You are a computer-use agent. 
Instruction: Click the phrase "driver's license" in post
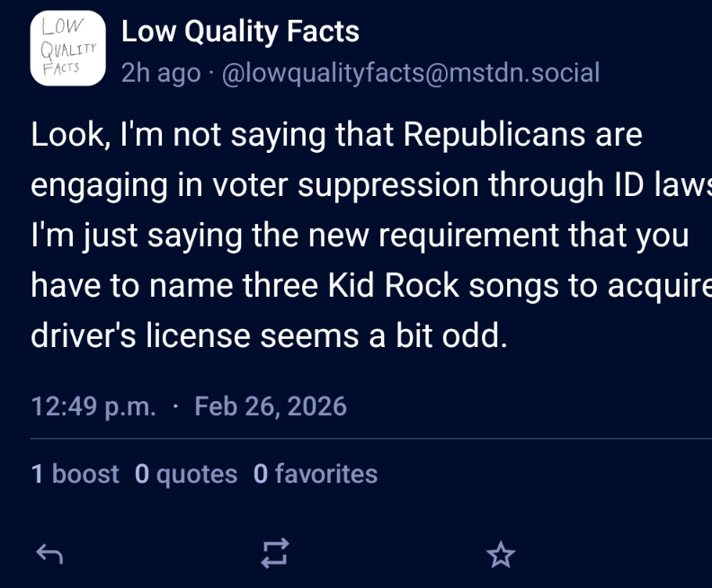129,338
